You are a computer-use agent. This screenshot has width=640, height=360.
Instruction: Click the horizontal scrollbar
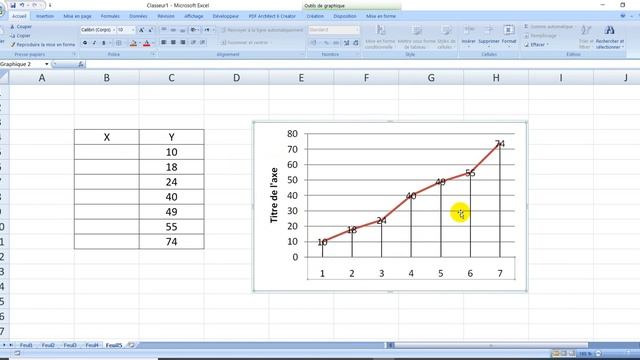coord(491,345)
